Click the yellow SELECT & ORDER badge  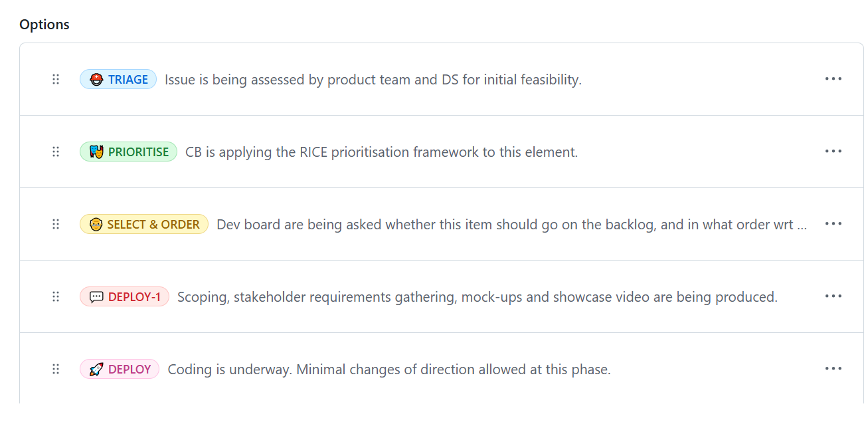pos(144,225)
